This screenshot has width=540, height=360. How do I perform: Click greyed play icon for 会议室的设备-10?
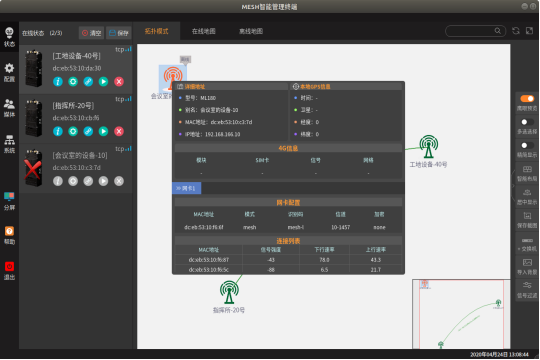[103, 181]
